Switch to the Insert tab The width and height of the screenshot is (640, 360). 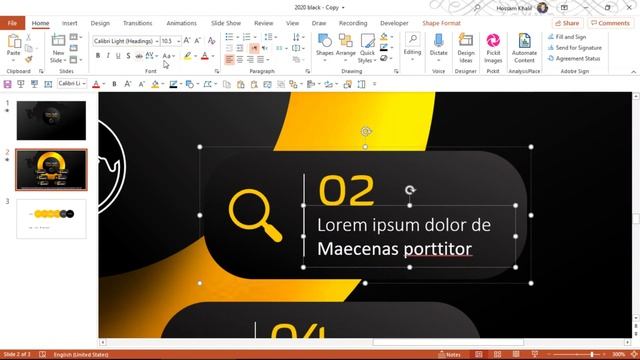point(69,23)
